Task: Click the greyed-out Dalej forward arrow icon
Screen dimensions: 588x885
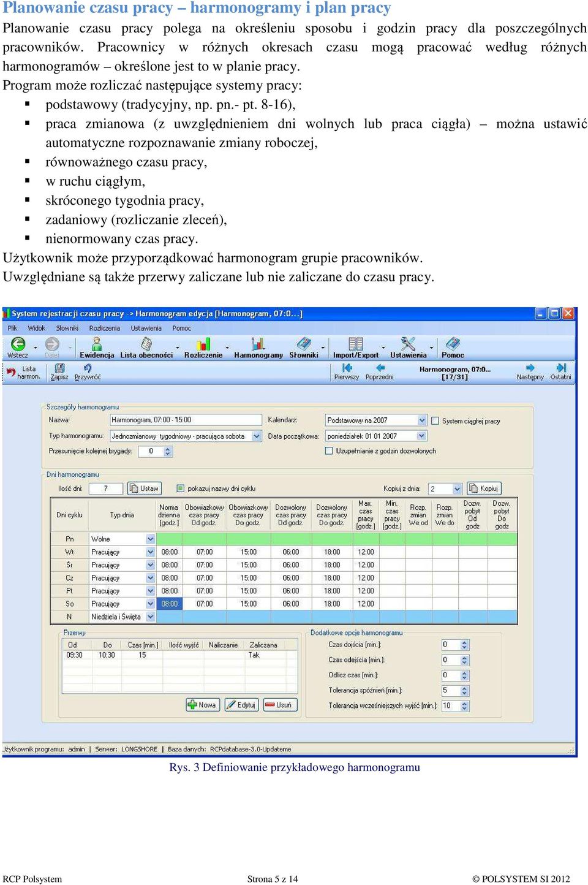Action: pyautogui.click(x=52, y=344)
